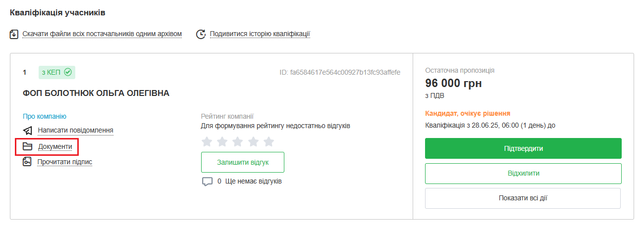Screen dimensions: 644x230
Task: Rate with the fifth star
Action: coord(268,142)
